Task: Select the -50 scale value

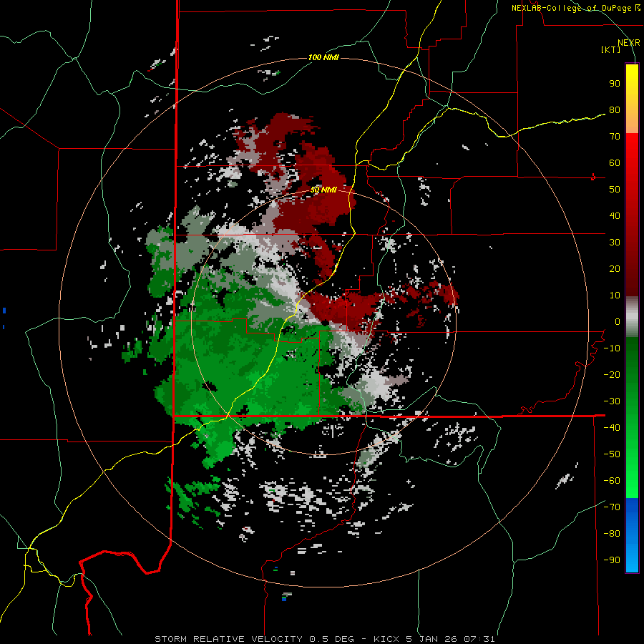Action: [x=612, y=454]
